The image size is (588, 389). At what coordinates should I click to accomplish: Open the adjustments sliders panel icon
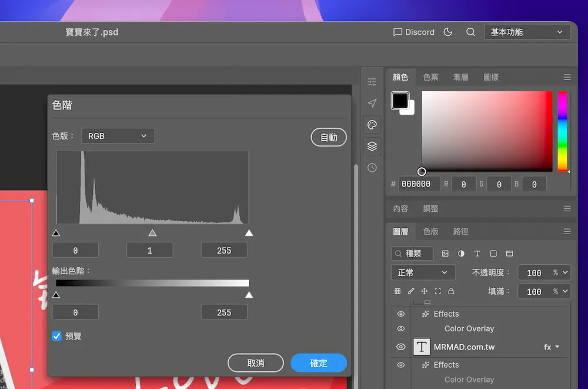(x=372, y=81)
